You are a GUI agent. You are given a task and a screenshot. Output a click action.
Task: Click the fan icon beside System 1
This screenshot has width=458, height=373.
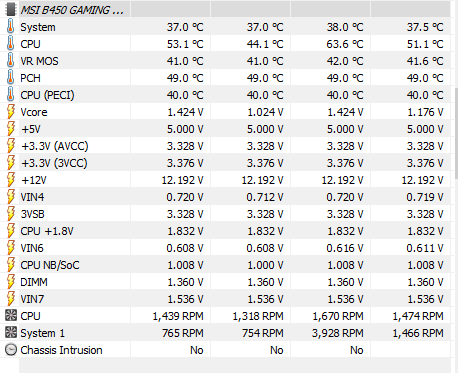click(11, 332)
